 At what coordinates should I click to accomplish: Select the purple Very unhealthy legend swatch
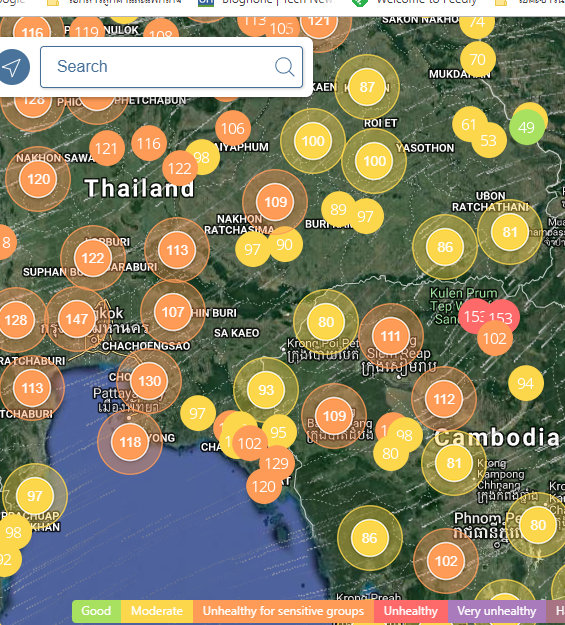click(x=497, y=611)
